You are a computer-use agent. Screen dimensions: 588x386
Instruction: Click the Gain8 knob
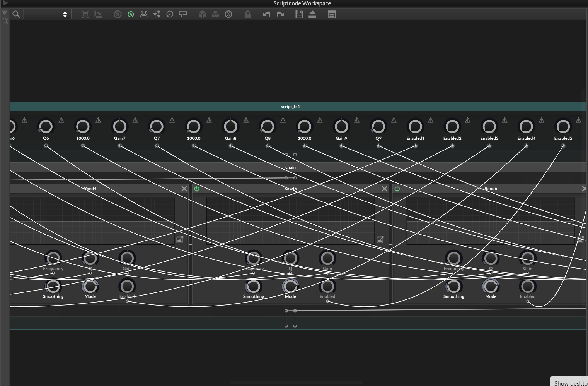pos(230,126)
